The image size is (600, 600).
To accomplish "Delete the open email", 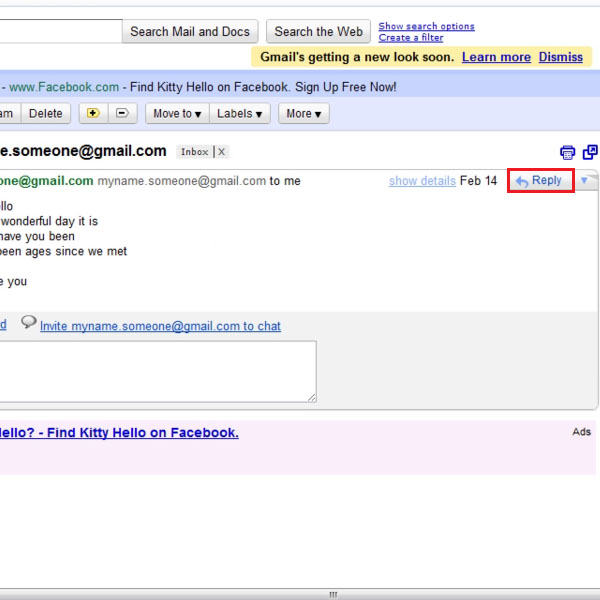I will [x=46, y=113].
